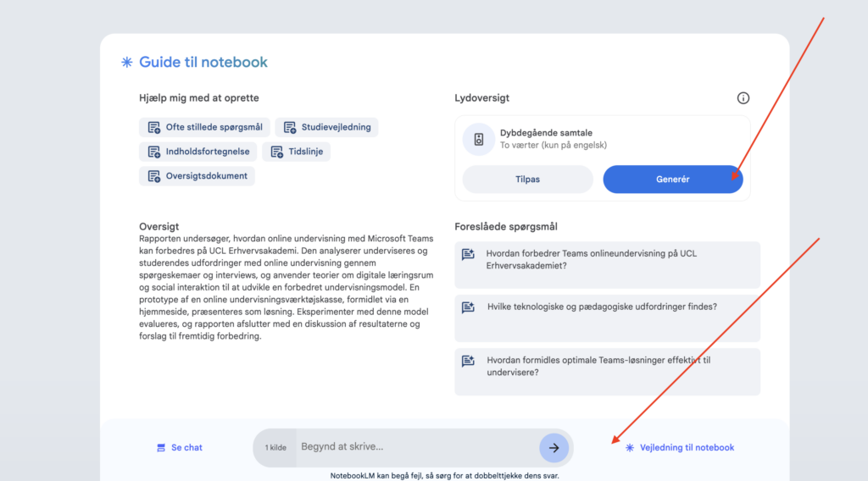
Task: Create Ofte stillede spørgsmål document
Action: click(204, 127)
